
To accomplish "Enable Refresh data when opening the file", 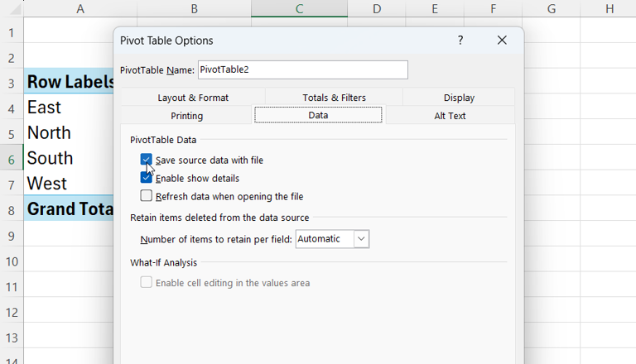I will (x=146, y=196).
